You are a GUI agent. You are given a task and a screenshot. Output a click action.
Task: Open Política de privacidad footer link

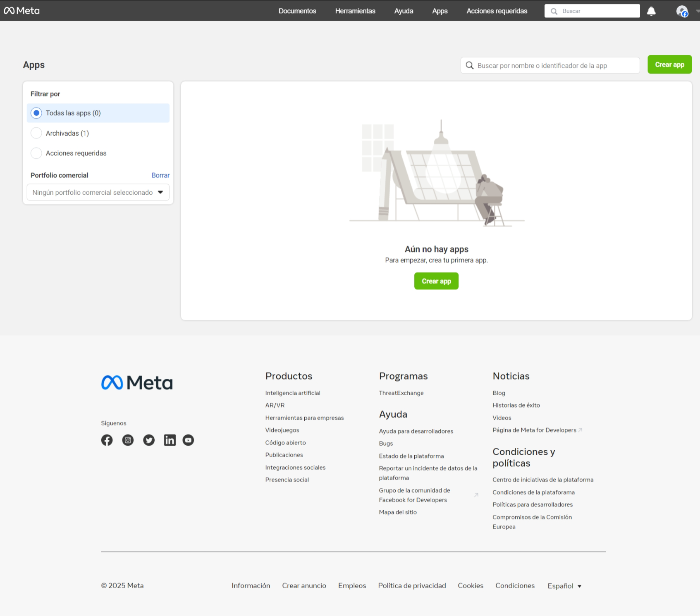click(x=412, y=585)
